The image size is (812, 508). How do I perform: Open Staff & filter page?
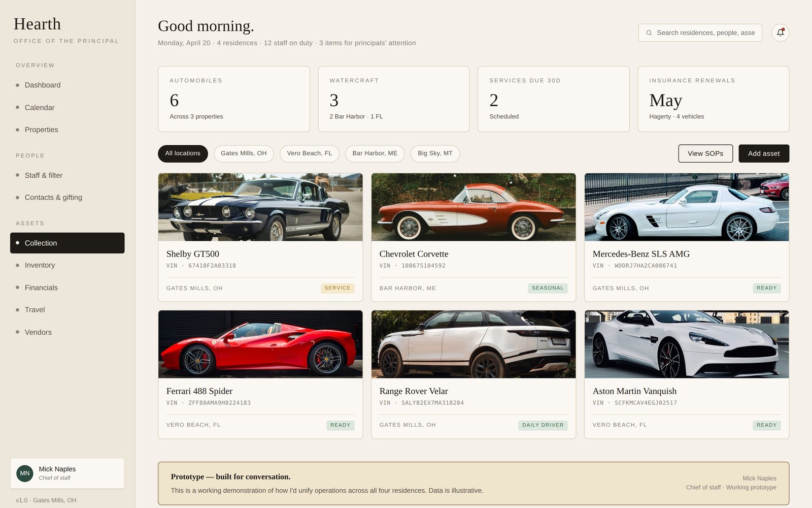[67, 175]
